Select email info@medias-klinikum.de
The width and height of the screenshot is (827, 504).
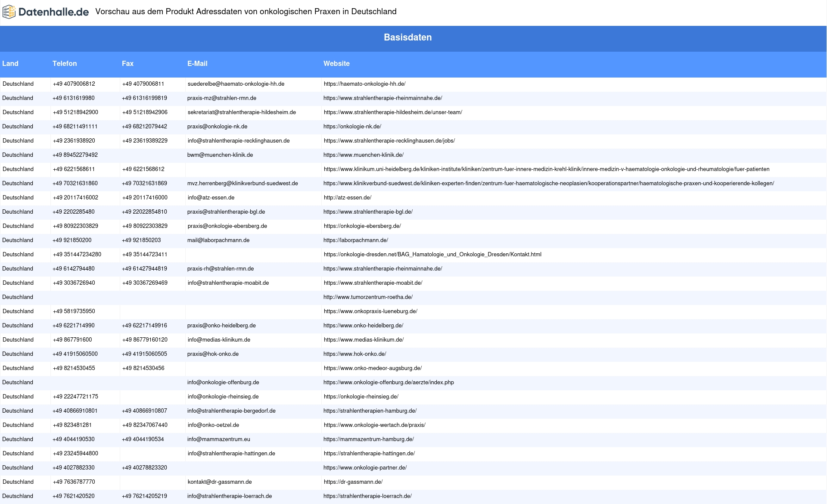[219, 340]
